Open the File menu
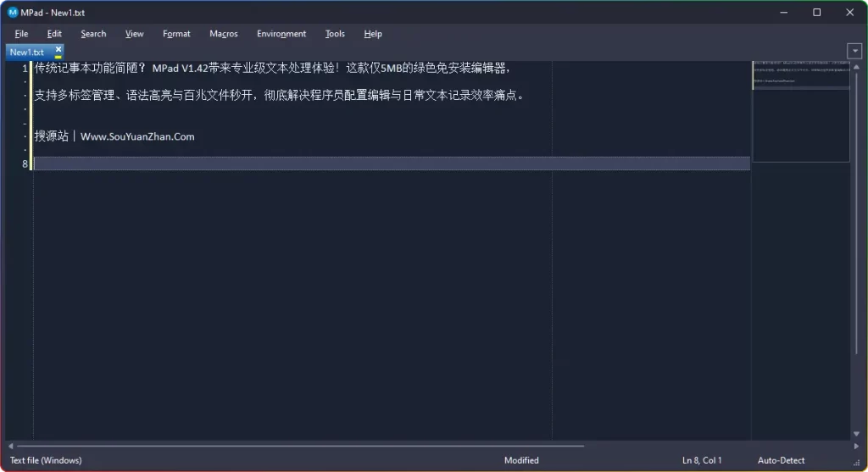Image resolution: width=868 pixels, height=472 pixels. coord(21,34)
